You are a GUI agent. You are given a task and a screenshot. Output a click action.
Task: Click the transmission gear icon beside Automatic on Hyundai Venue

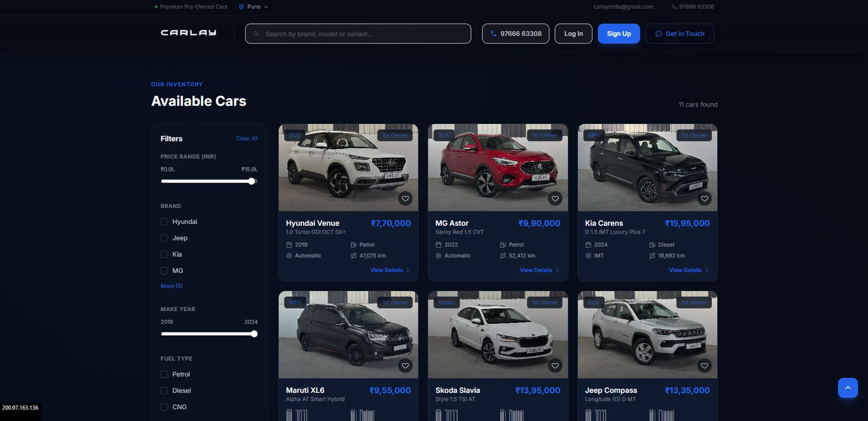pos(289,256)
